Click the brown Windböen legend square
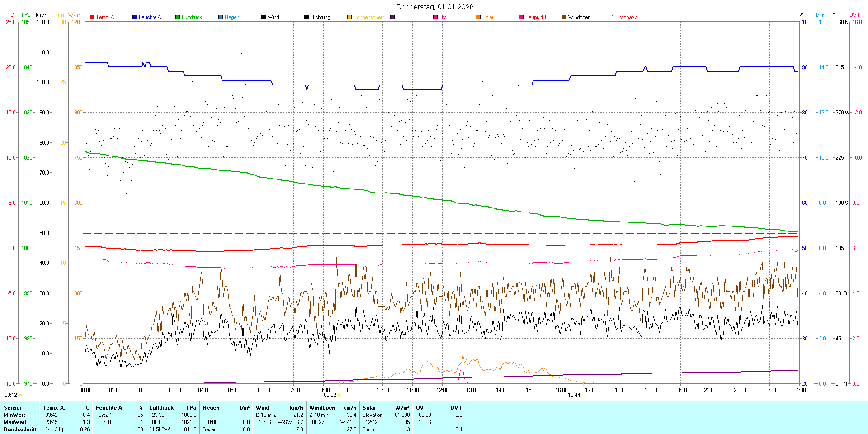 [564, 17]
